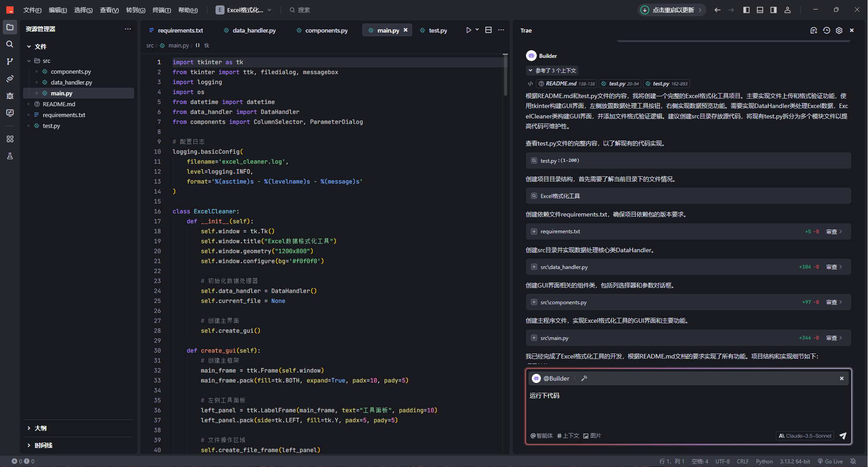Collapse the src folder in explorer
Screen dimensions: 868x467
29,61
